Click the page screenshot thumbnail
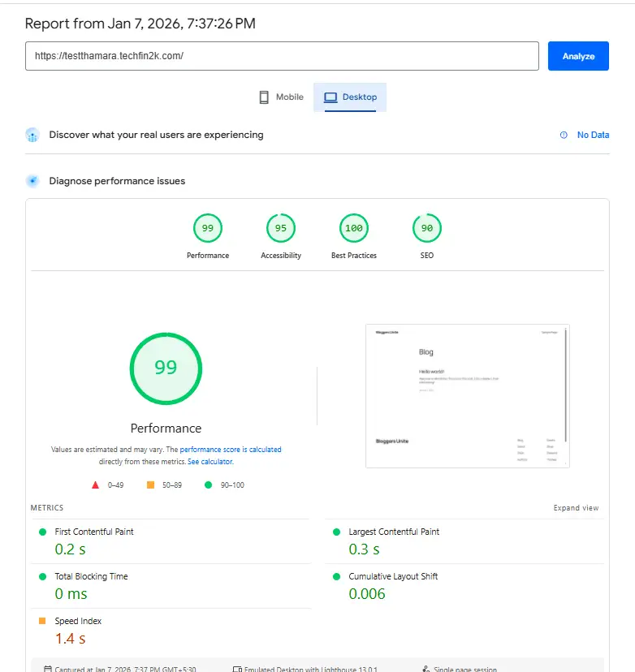This screenshot has width=635, height=672. [468, 396]
